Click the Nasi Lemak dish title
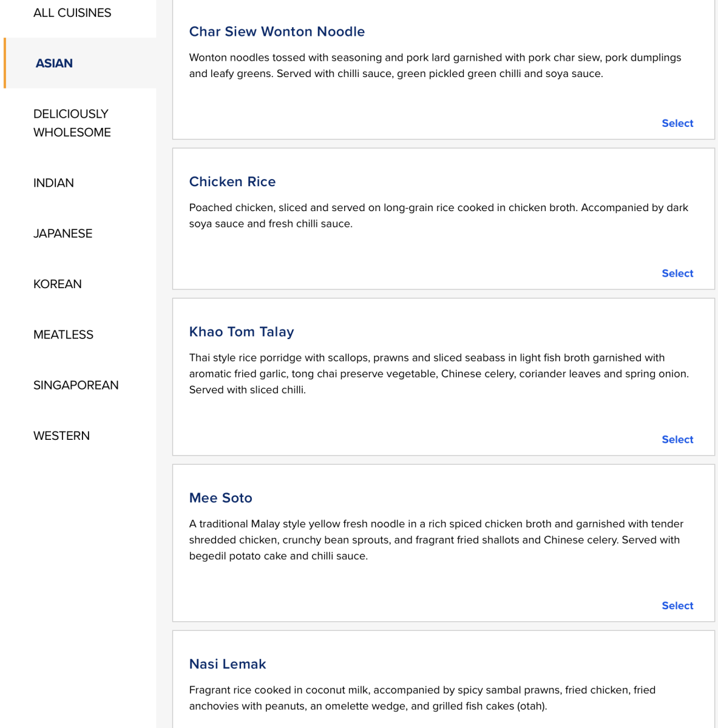Image resolution: width=718 pixels, height=728 pixels. coord(228,664)
